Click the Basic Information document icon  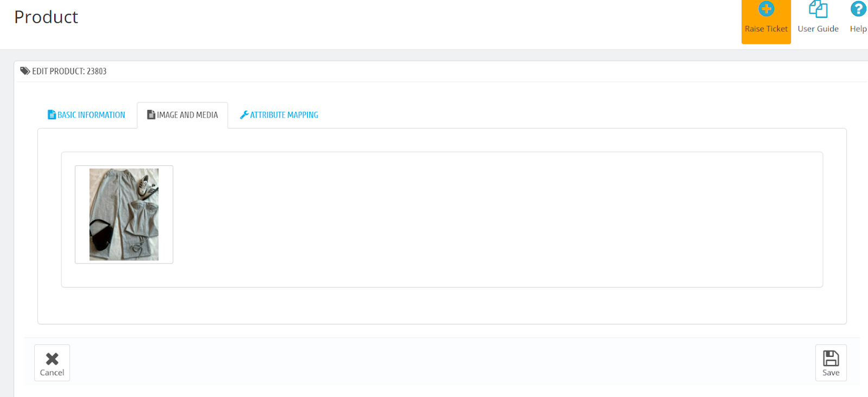[52, 115]
